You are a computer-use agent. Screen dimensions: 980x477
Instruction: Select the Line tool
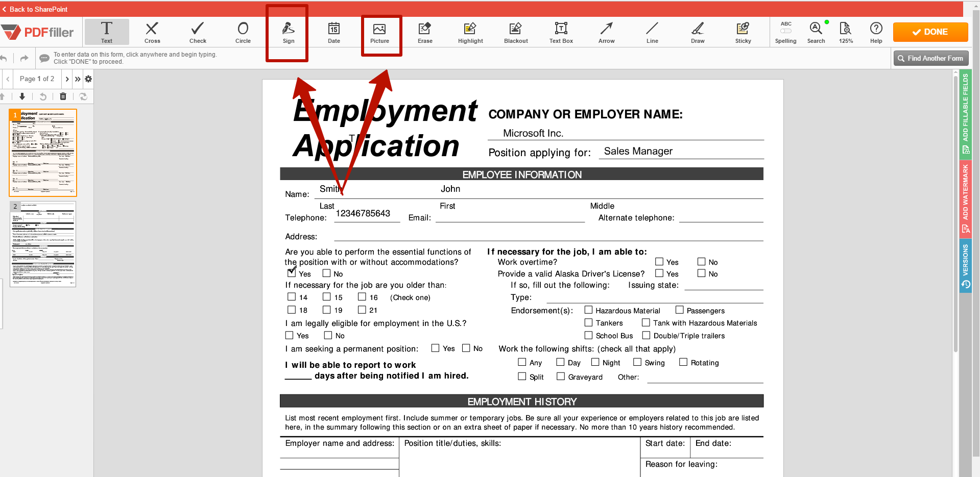pos(652,32)
